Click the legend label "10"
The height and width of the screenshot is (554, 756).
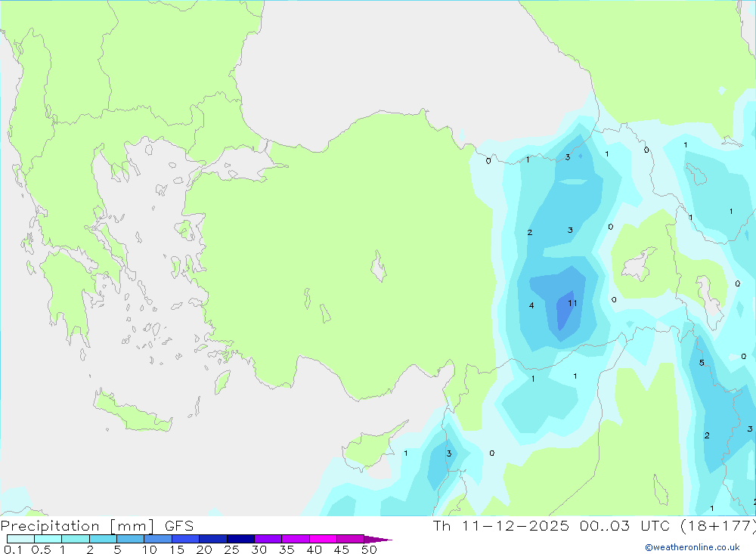[x=150, y=549]
